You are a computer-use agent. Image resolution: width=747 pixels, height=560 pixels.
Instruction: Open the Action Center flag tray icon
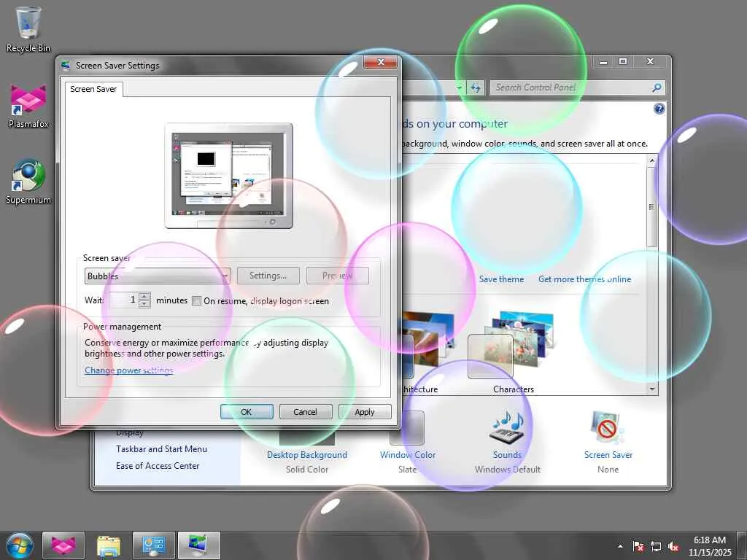pyautogui.click(x=638, y=546)
